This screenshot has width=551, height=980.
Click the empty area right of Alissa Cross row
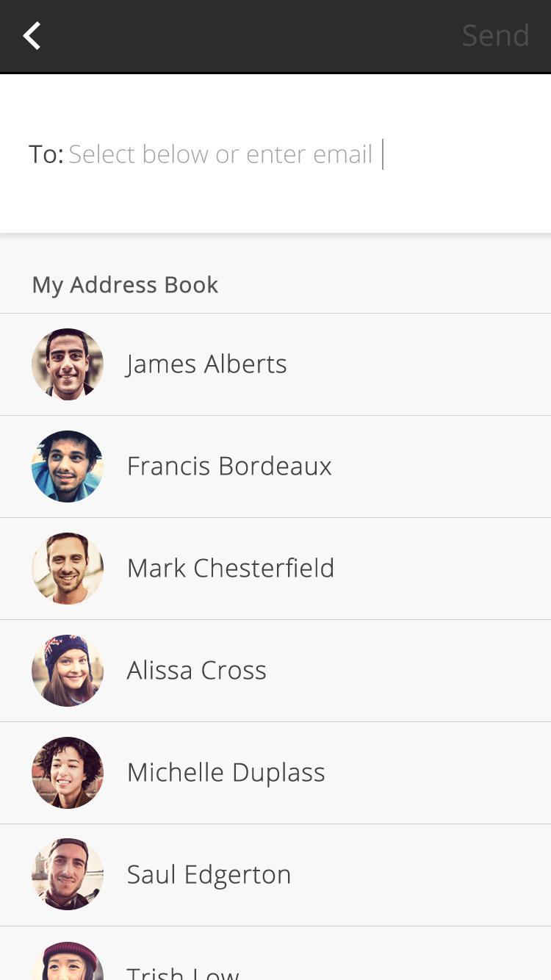coord(426,671)
